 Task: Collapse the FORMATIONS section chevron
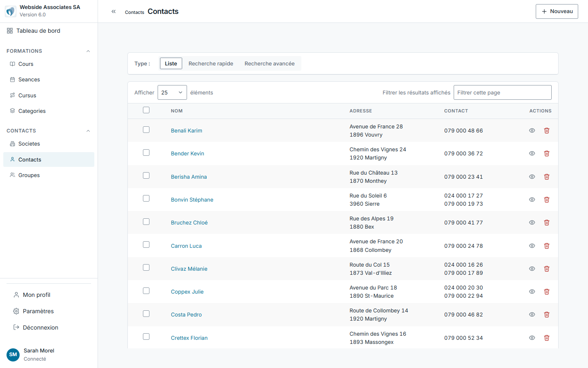coord(88,51)
